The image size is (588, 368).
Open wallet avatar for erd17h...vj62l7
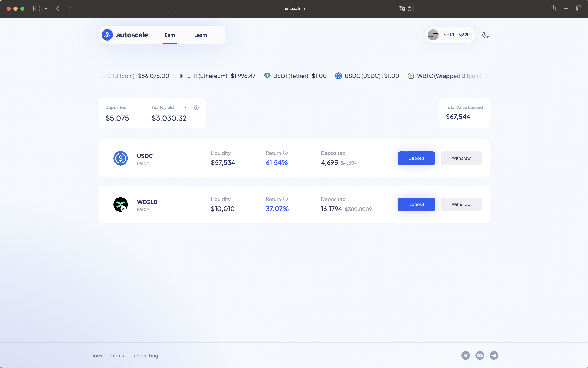pos(433,35)
